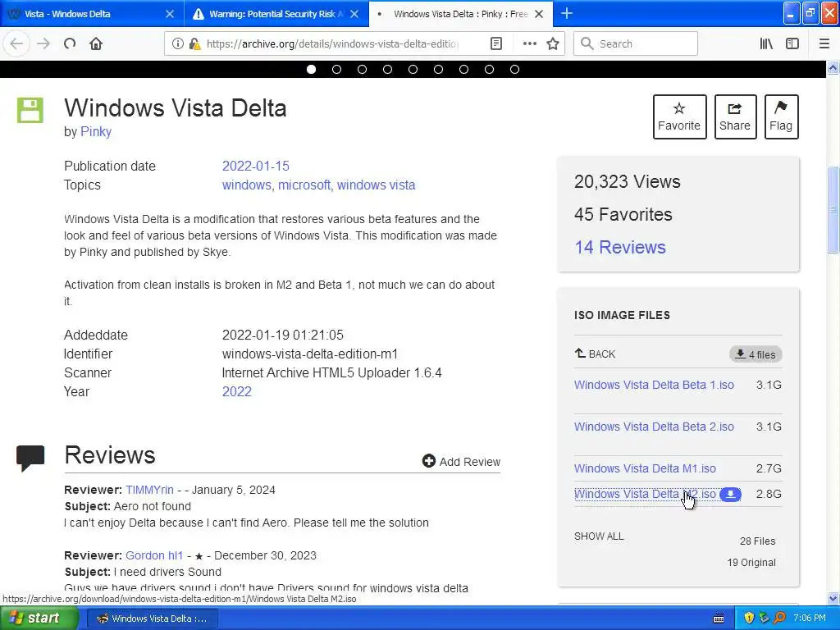Open the 'windows' topic link

[246, 185]
